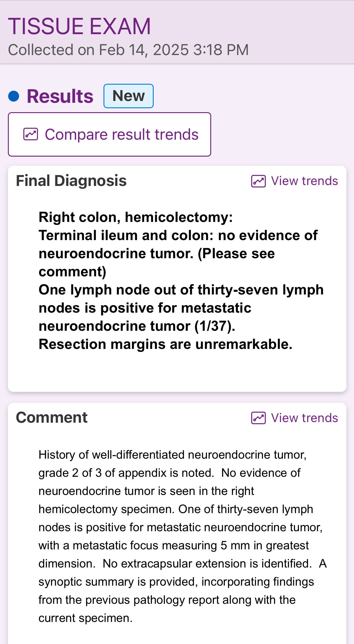Select the Comment heading
Viewport: 354px width, 644px height.
[52, 418]
